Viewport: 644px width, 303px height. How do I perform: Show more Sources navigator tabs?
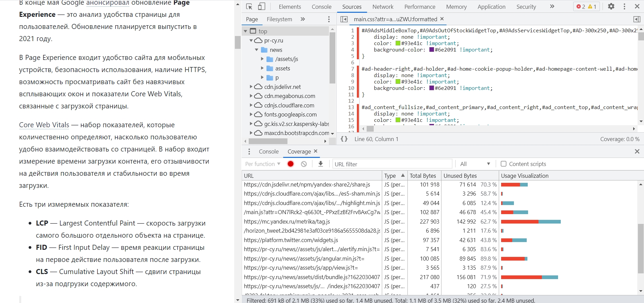coord(303,19)
